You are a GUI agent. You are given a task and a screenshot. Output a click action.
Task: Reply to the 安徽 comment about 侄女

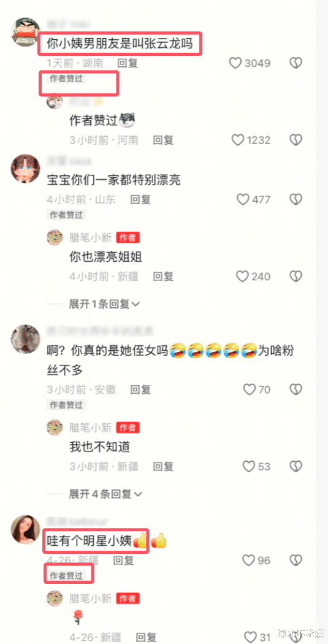coord(141,389)
